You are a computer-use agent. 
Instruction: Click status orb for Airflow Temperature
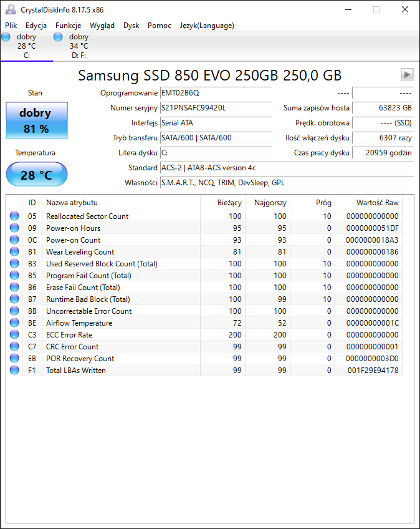(14, 323)
